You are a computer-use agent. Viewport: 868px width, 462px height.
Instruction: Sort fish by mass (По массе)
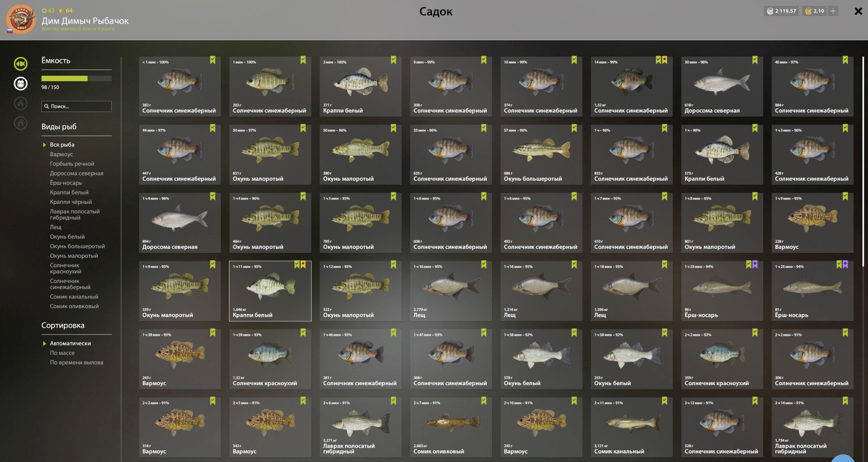[x=62, y=353]
